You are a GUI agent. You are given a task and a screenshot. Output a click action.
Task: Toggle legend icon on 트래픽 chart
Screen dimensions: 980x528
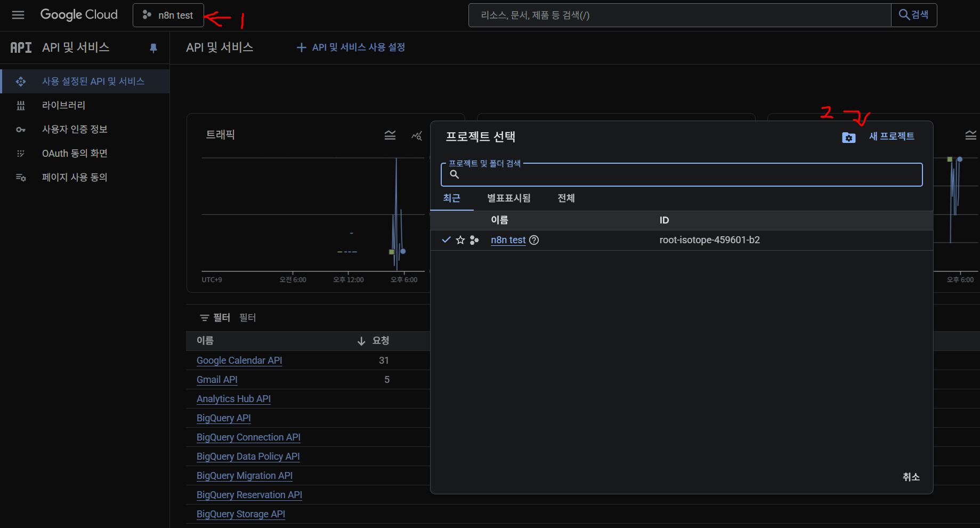click(390, 135)
